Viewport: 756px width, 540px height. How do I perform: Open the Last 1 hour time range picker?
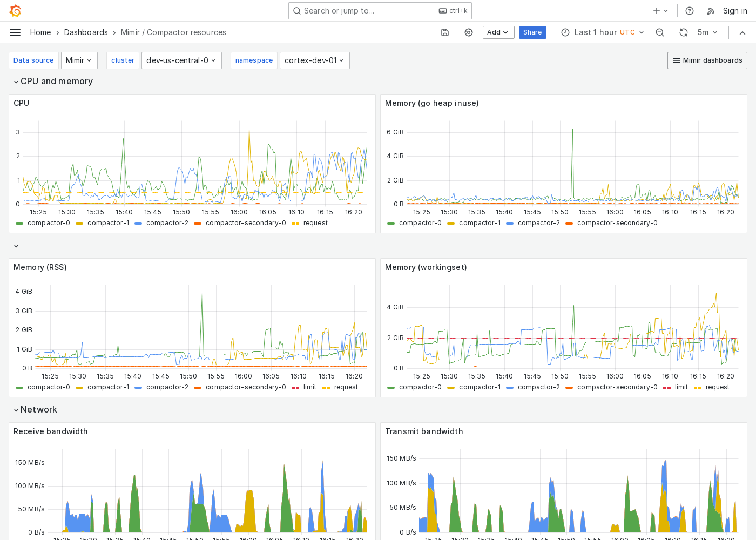point(596,32)
